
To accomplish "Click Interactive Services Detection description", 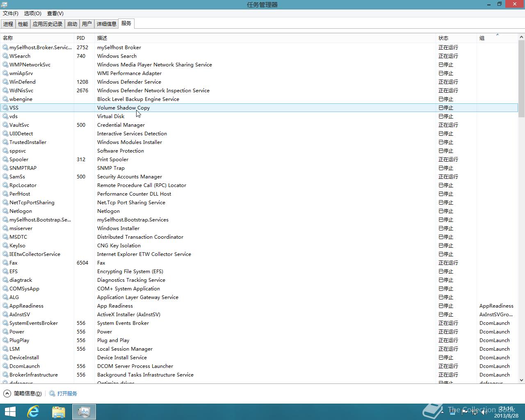I will click(132, 134).
